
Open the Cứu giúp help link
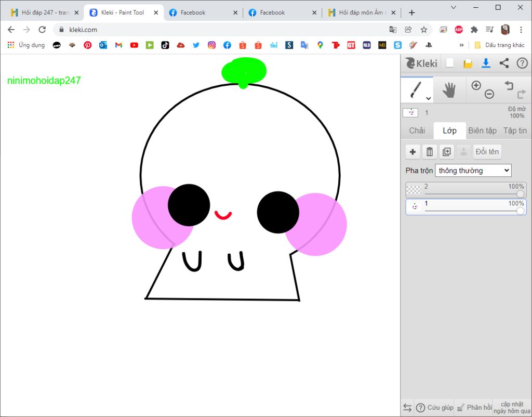coord(435,408)
